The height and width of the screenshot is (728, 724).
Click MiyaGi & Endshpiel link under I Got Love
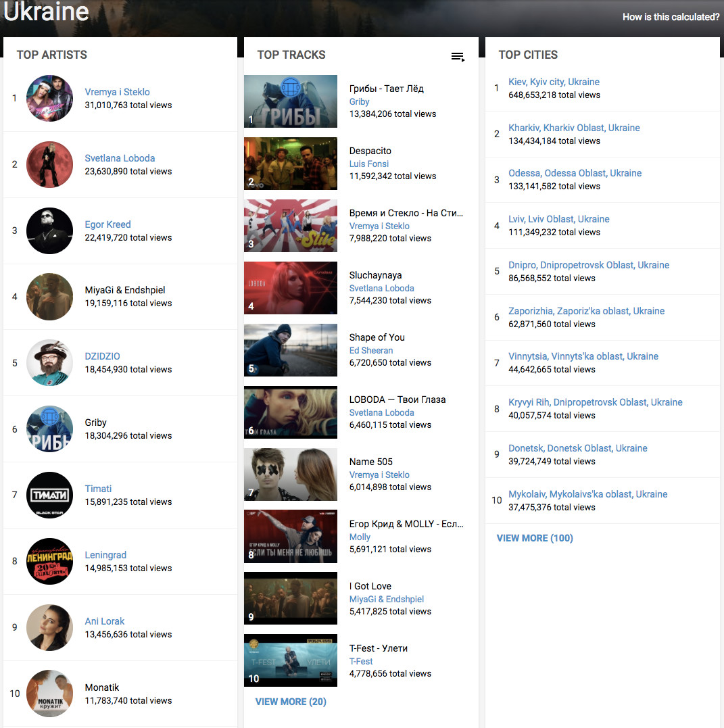point(387,600)
